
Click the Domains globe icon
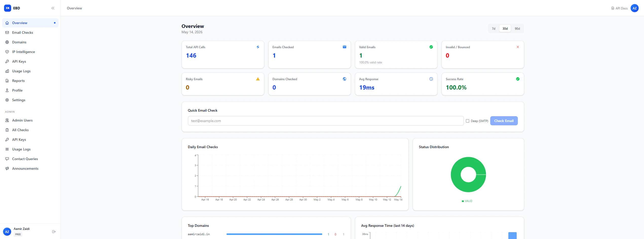point(7,42)
